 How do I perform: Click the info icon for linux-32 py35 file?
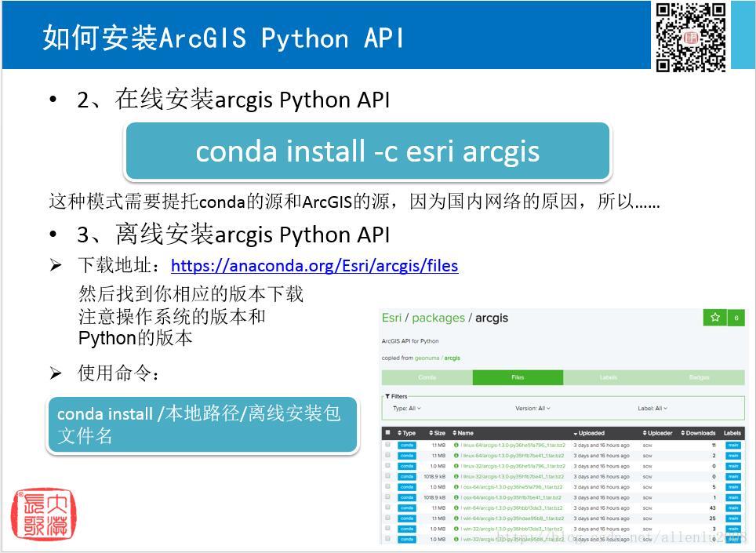coord(456,476)
